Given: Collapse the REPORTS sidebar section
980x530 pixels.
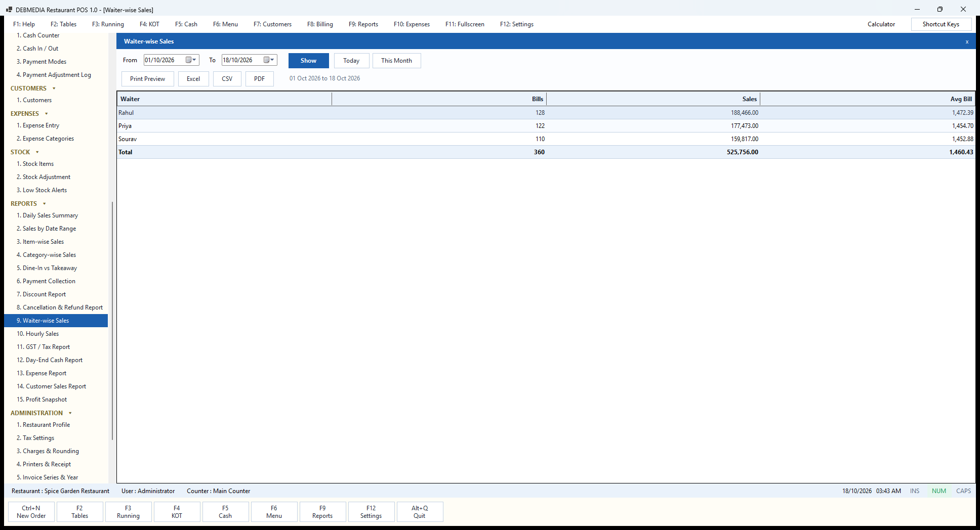Looking at the screenshot, I should coord(44,204).
